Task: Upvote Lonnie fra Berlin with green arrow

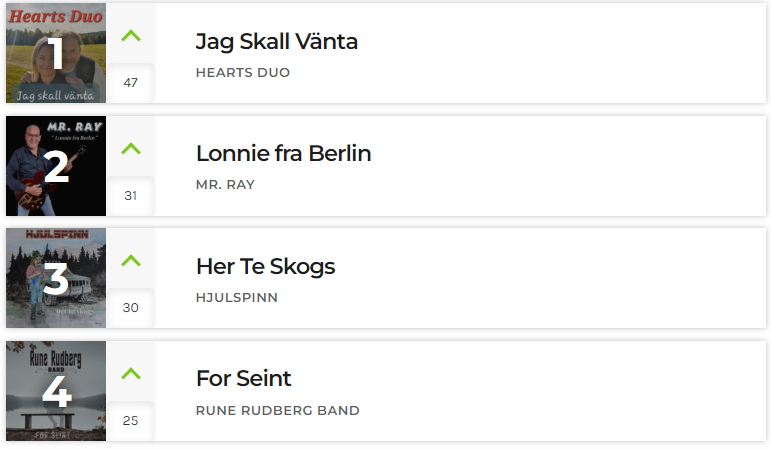Action: coord(131,149)
